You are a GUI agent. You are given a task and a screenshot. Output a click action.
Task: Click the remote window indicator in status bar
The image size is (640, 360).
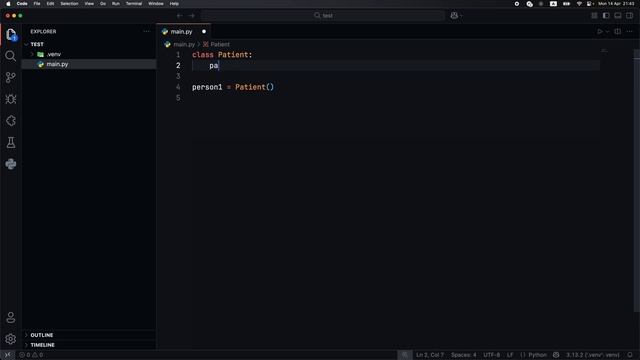[7, 355]
